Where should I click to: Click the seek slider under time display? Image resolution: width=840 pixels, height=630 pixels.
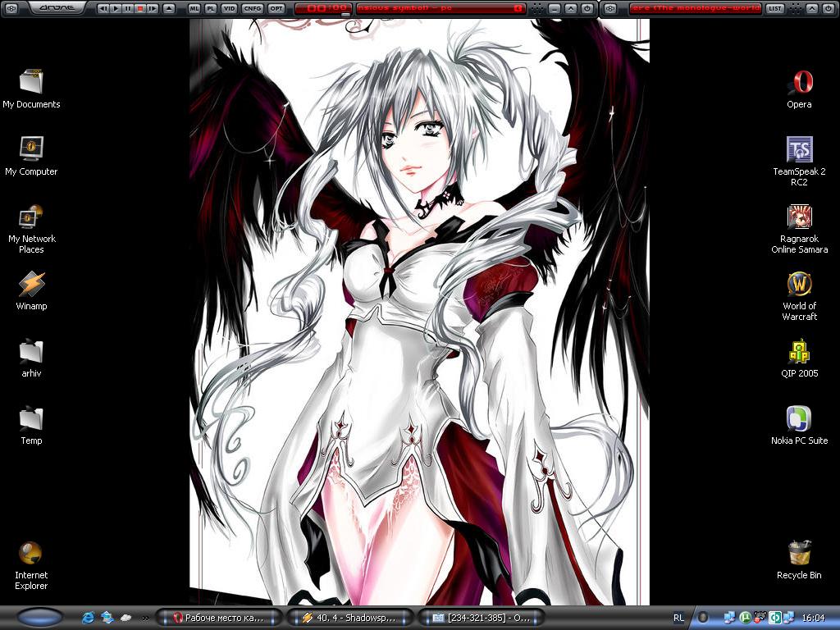(345, 15)
